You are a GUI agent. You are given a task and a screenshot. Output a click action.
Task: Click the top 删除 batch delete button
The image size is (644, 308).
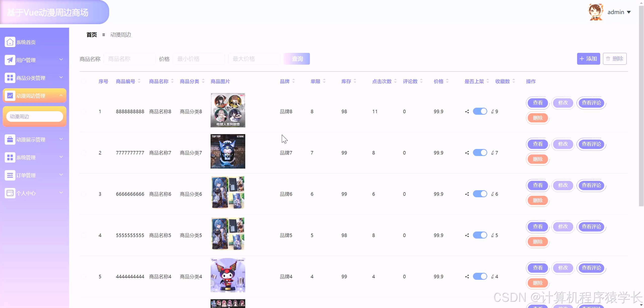point(615,59)
